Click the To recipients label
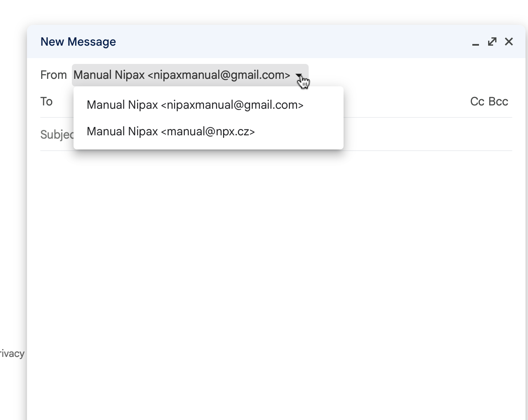The image size is (528, 420). point(47,102)
